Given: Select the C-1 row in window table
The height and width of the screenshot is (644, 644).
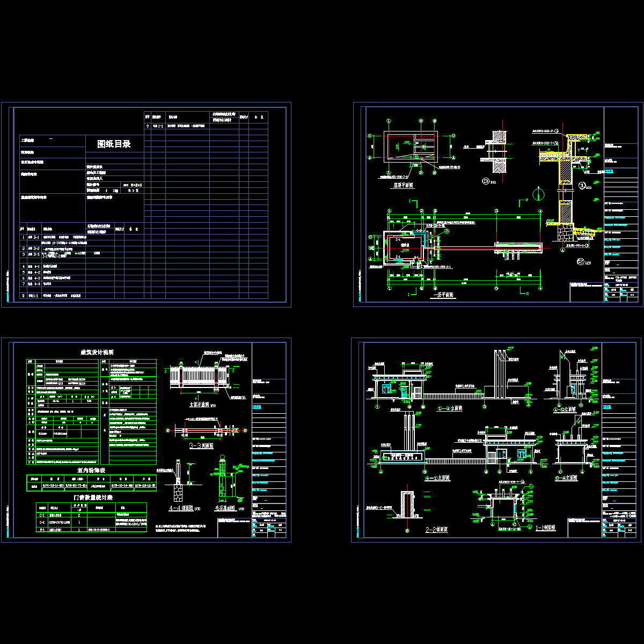Looking at the screenshot, I should [x=91, y=514].
